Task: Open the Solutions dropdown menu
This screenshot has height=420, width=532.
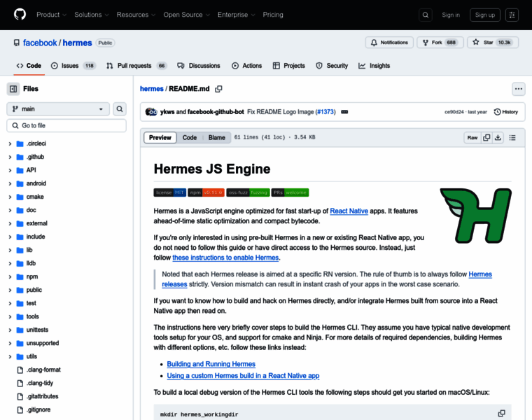Action: [92, 15]
